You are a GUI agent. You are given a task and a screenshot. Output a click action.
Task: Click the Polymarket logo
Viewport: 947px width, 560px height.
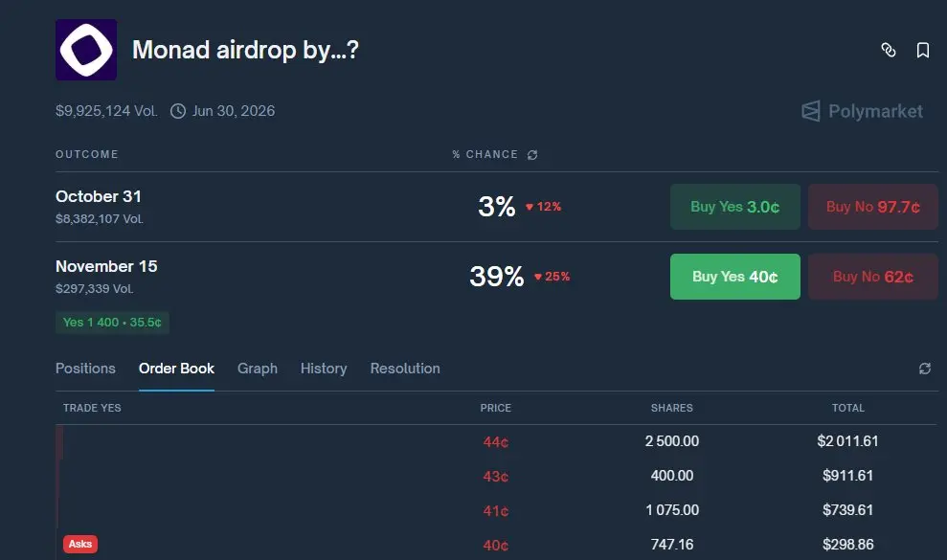(x=862, y=111)
